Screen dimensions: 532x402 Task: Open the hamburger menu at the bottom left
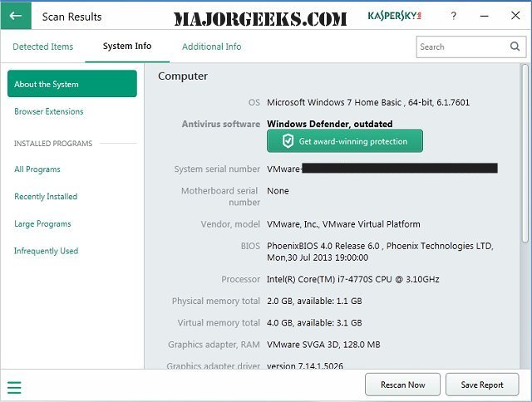(14, 387)
